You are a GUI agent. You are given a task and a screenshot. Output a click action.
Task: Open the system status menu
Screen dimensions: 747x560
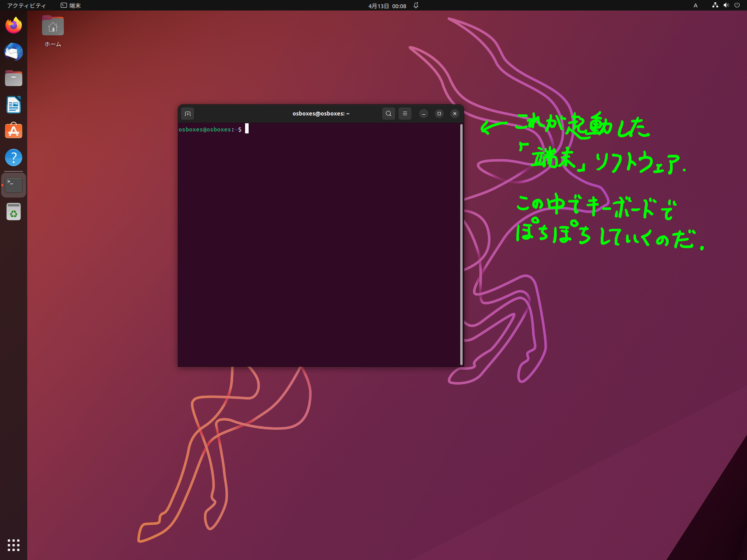pos(726,5)
